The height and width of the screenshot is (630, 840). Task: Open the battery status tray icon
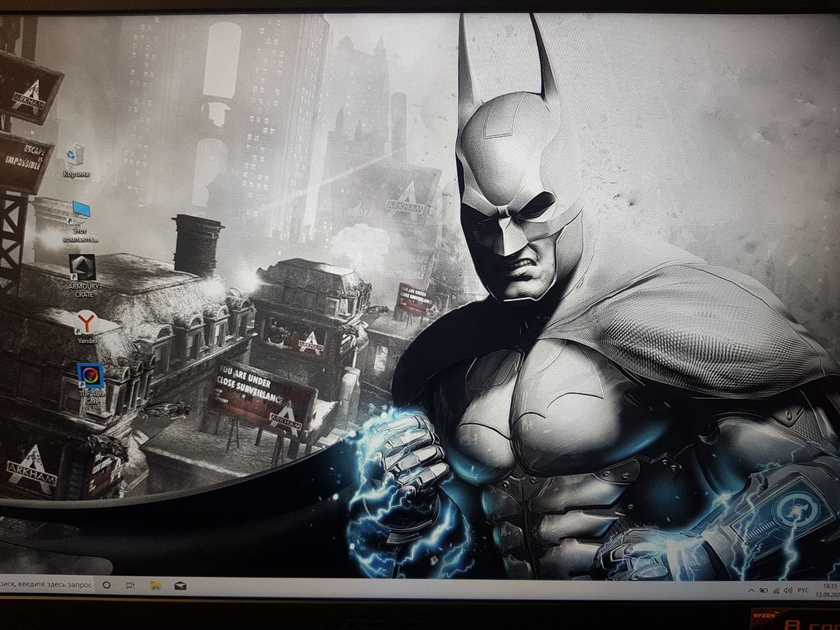(x=764, y=591)
